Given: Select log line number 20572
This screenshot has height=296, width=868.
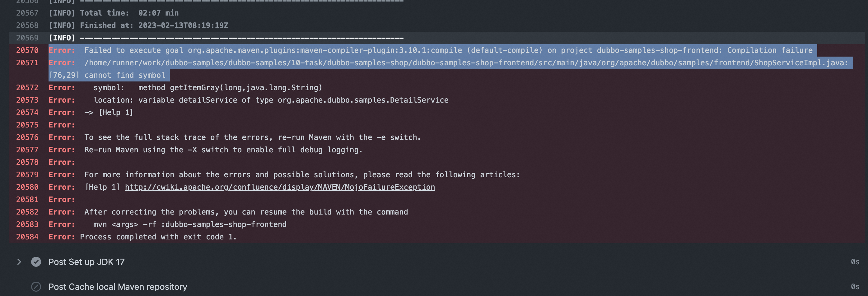Looking at the screenshot, I should [x=27, y=88].
